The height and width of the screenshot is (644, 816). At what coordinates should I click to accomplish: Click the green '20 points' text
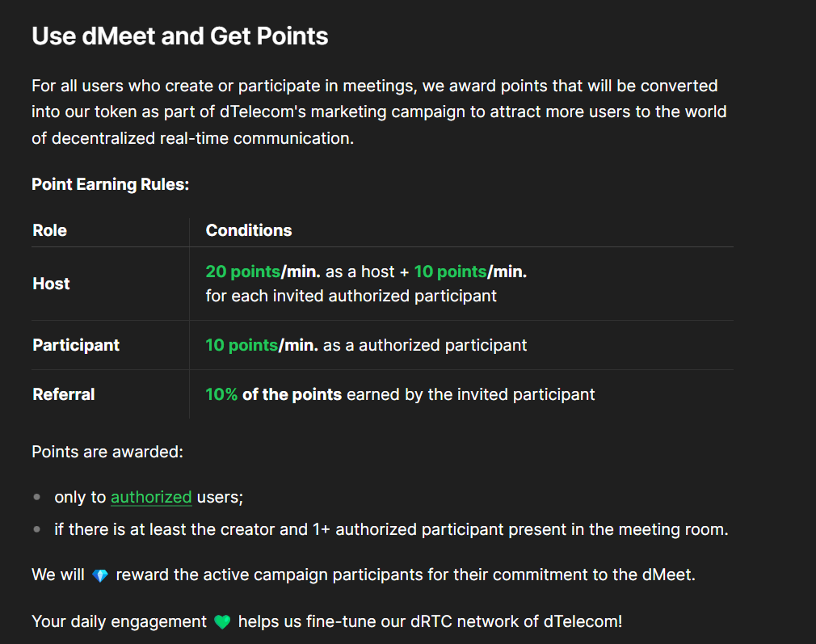(243, 271)
